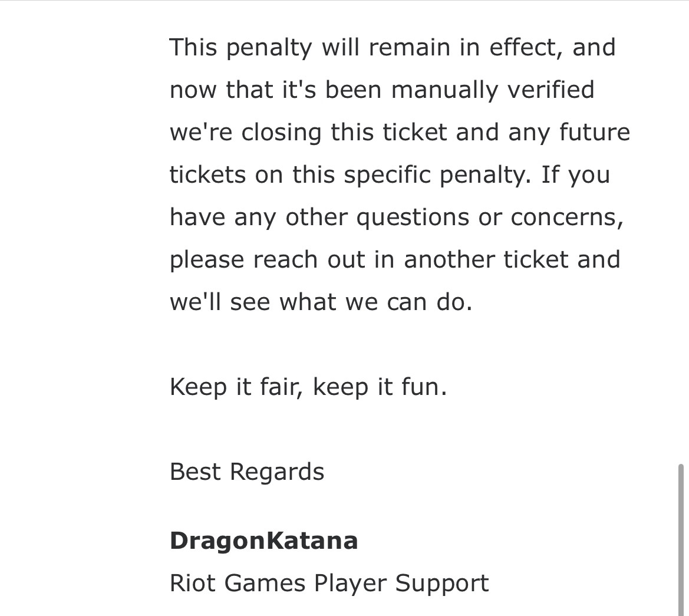Click the word "concerns" in the message
Image resolution: width=689 pixels, height=616 pixels.
pyautogui.click(x=566, y=218)
